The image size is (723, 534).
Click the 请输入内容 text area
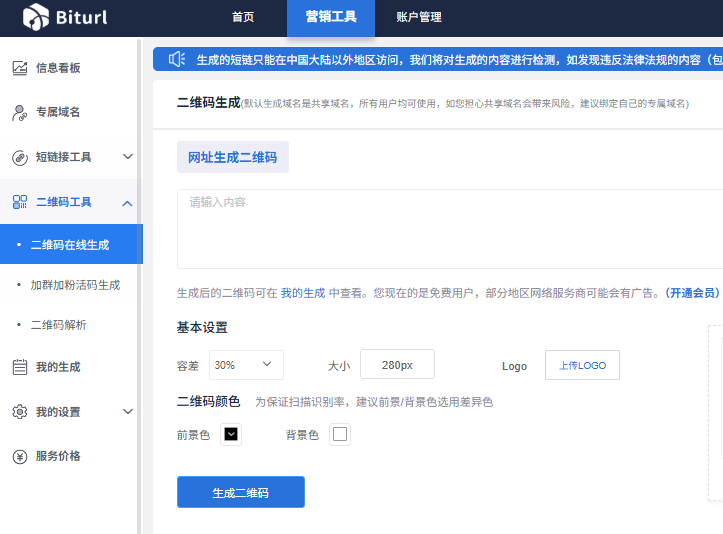click(450, 228)
